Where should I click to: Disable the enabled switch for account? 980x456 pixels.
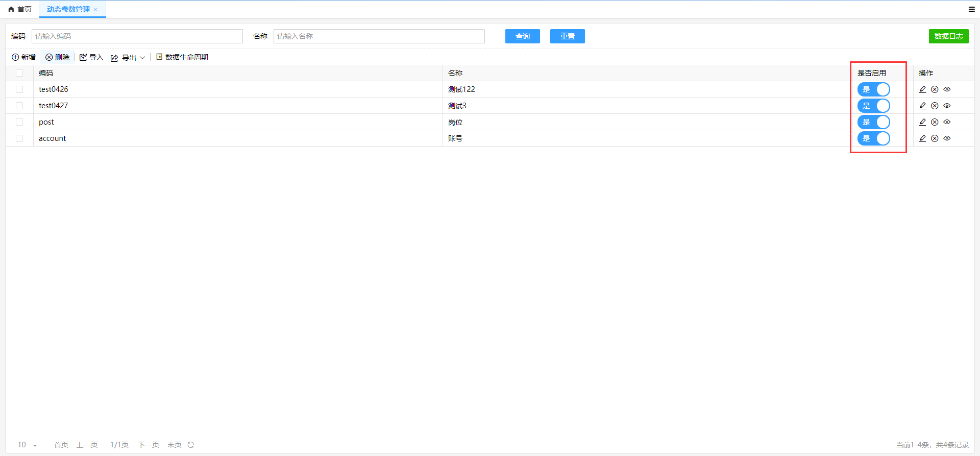[x=873, y=138]
